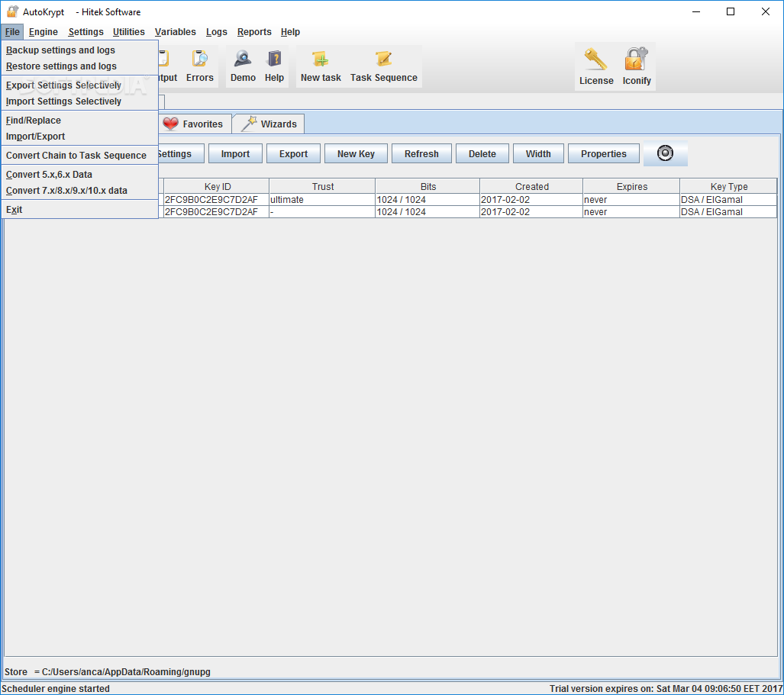Open the Reports menu
This screenshot has height=695, width=784.
pyautogui.click(x=254, y=32)
